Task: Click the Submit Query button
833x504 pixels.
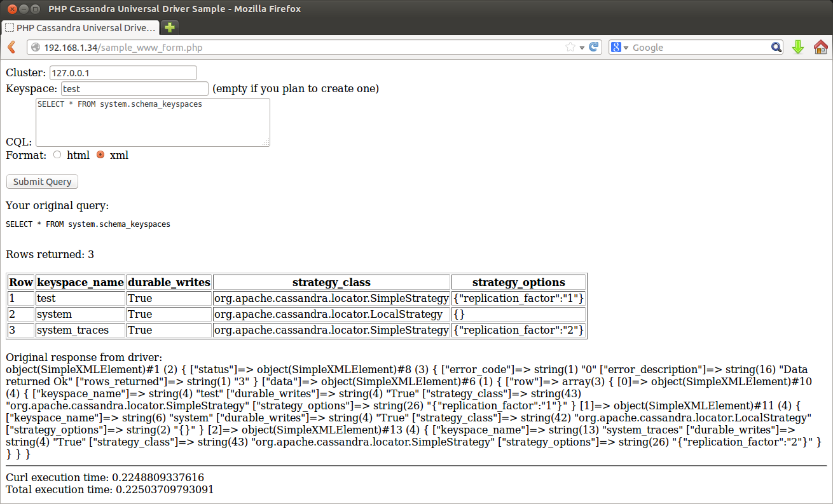Action: [x=42, y=182]
